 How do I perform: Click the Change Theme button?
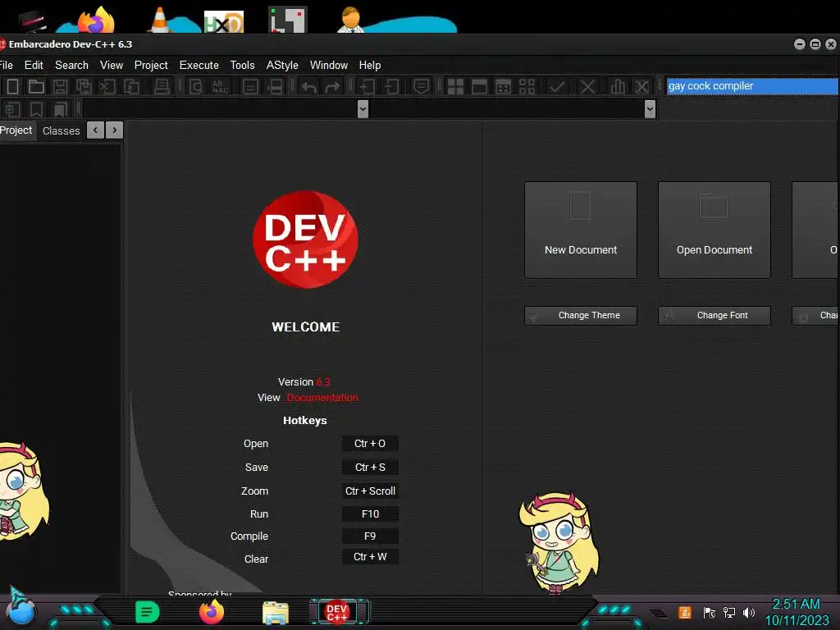coord(581,316)
